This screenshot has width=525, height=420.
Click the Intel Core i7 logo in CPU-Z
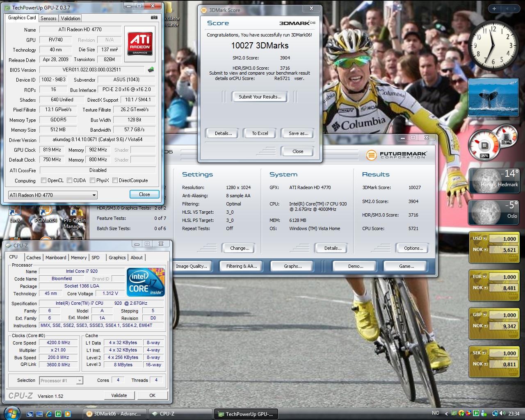146,282
